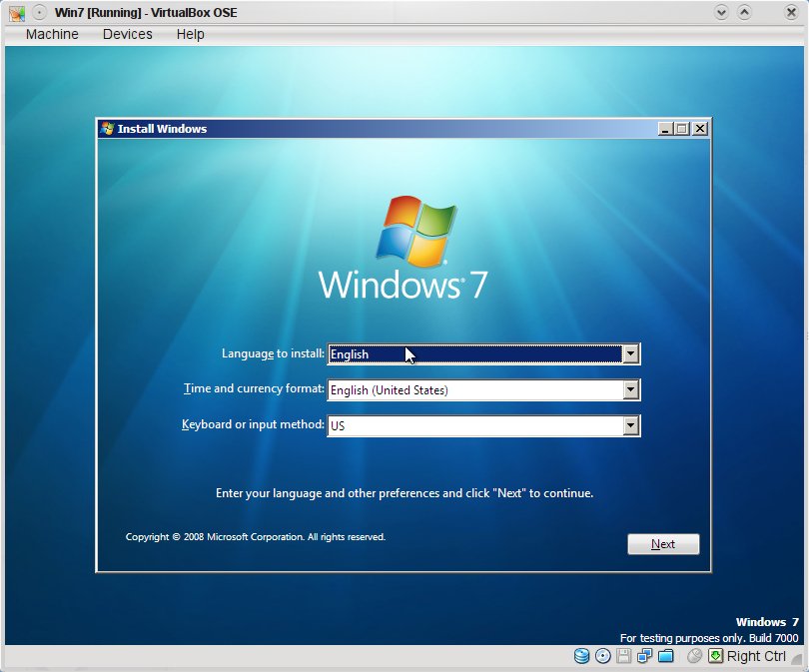Click the floppy disk status icon
The image size is (809, 672).
point(624,656)
